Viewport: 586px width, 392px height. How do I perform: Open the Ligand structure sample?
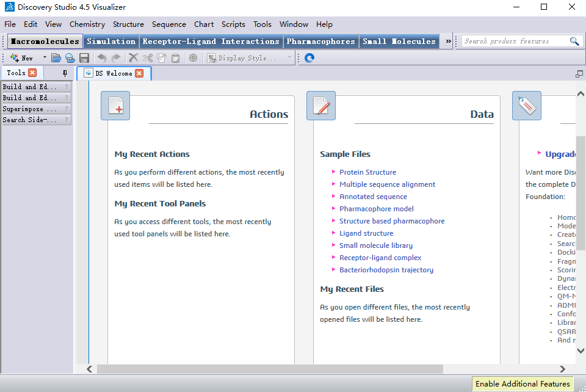click(366, 233)
